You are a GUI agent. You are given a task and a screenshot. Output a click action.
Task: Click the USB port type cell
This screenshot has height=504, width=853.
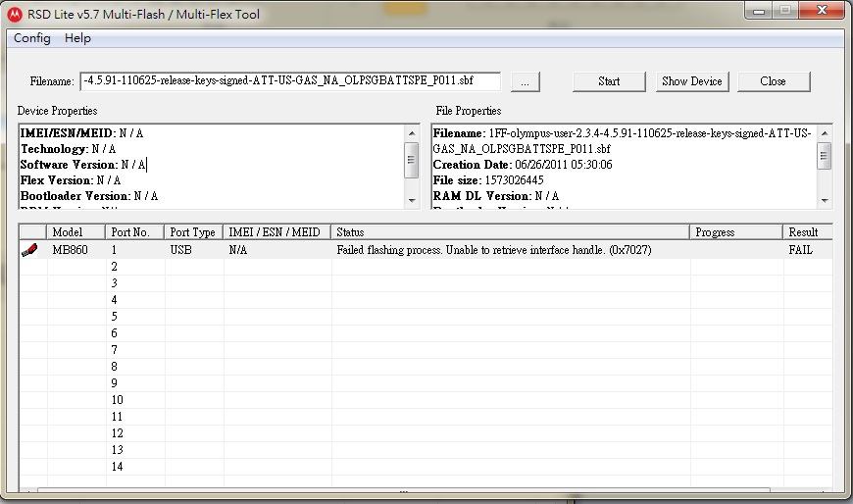[x=181, y=250]
